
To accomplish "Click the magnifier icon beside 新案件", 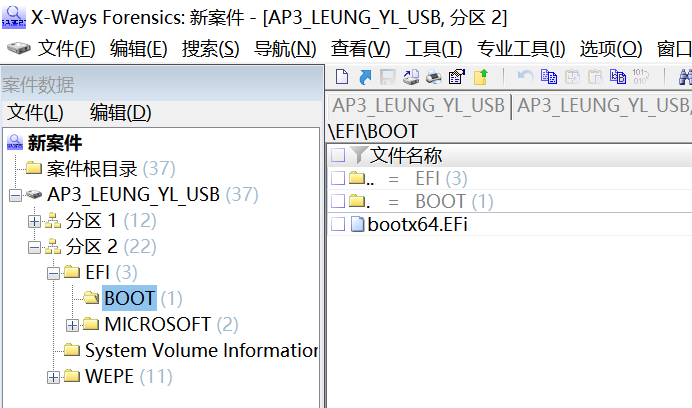I will click(x=15, y=143).
